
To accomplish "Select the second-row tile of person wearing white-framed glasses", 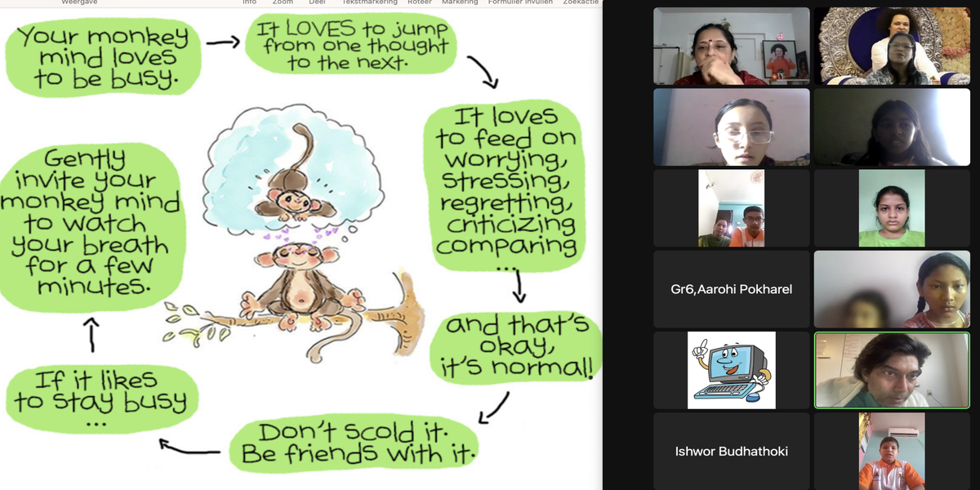I will point(732,127).
